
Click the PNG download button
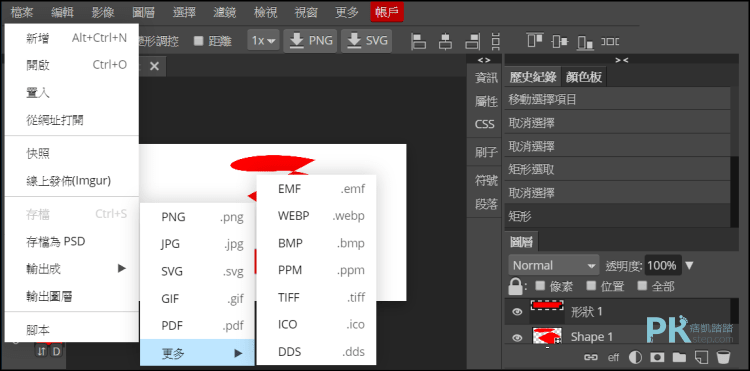[310, 41]
